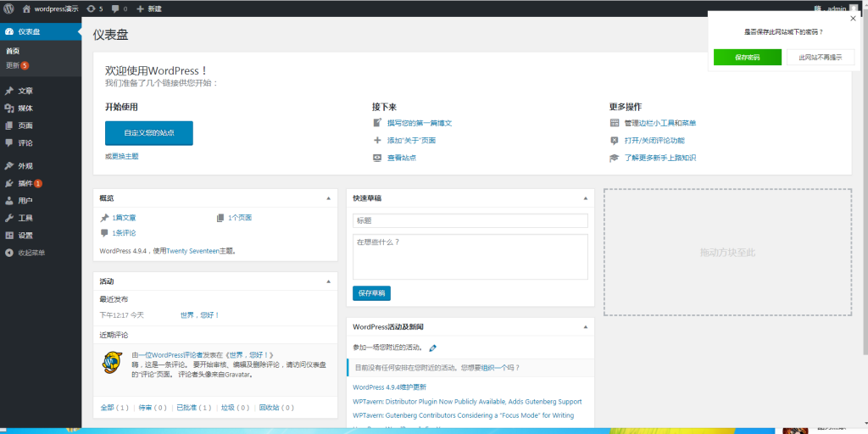Click the comment author avatar image
868x434 pixels.
click(x=113, y=363)
